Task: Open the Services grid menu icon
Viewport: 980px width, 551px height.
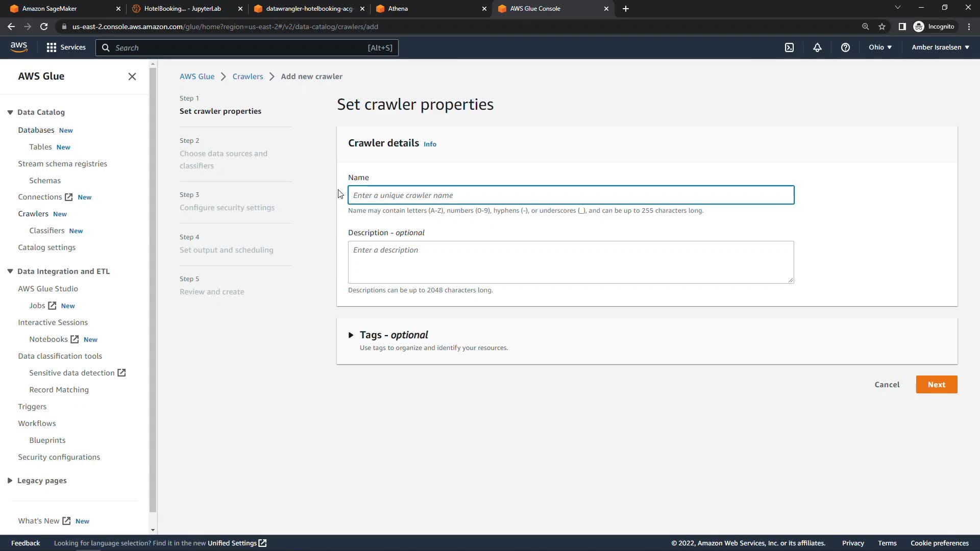Action: pyautogui.click(x=51, y=47)
